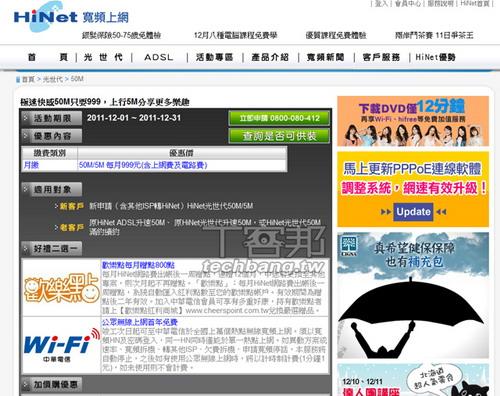The height and width of the screenshot is (396, 500).
Task: Click the yellow 新客戶 label
Action: pos(71,206)
